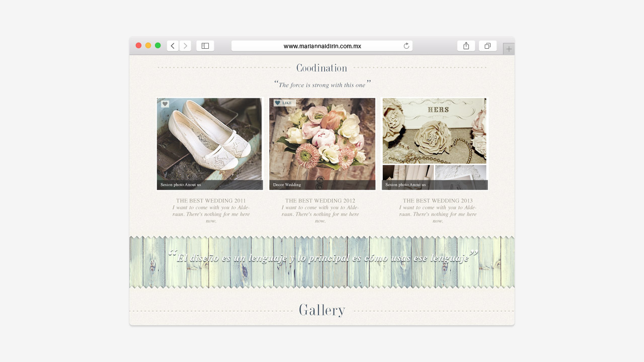Click the Safari forward arrow button
The image size is (644, 362).
[x=185, y=46]
